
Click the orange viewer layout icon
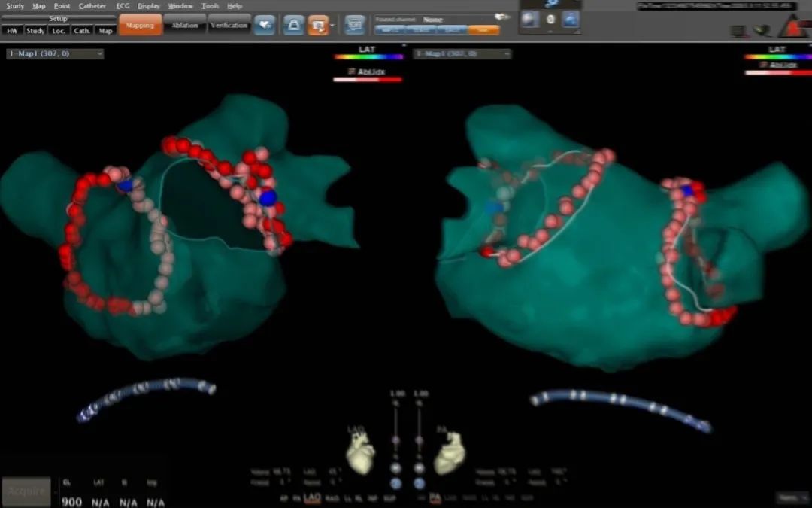click(x=318, y=25)
